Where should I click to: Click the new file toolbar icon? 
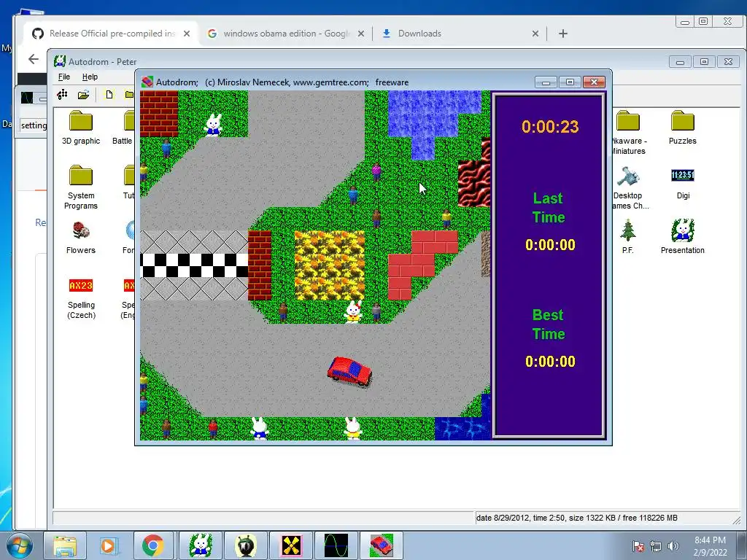(x=109, y=94)
